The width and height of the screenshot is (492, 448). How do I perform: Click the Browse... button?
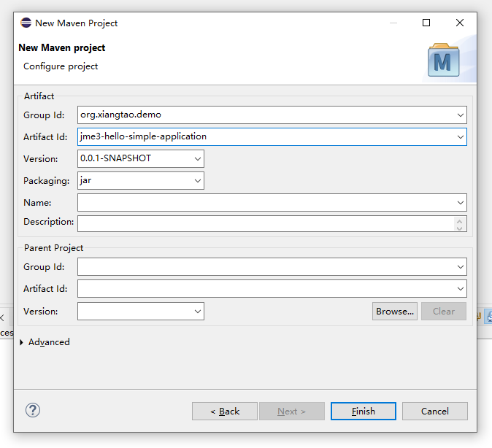[x=395, y=312]
